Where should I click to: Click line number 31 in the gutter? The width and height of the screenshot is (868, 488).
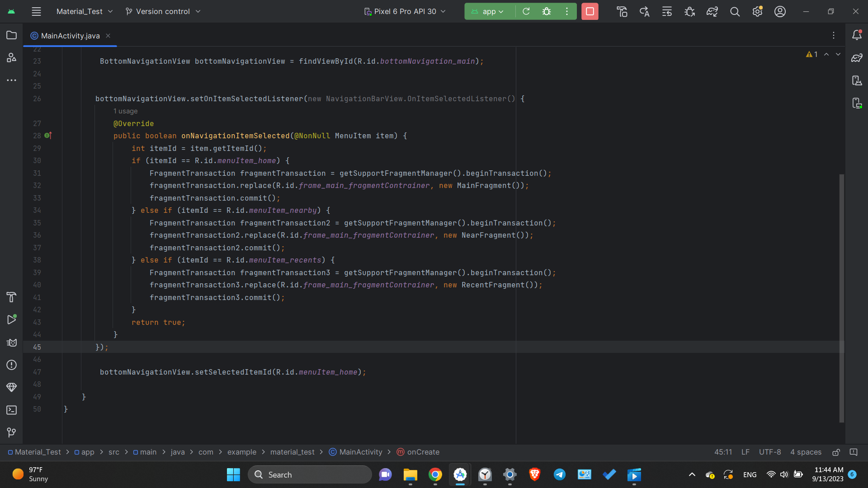[x=37, y=173]
